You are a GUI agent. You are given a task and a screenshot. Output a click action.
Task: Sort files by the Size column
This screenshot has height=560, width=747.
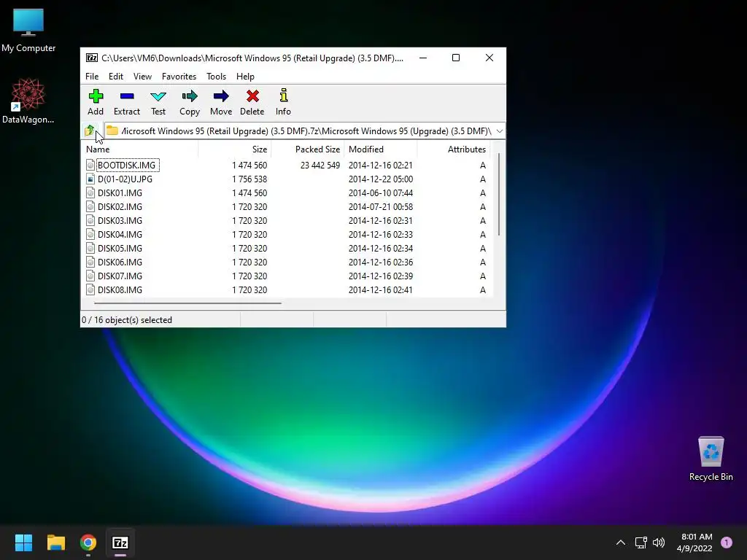click(234, 149)
